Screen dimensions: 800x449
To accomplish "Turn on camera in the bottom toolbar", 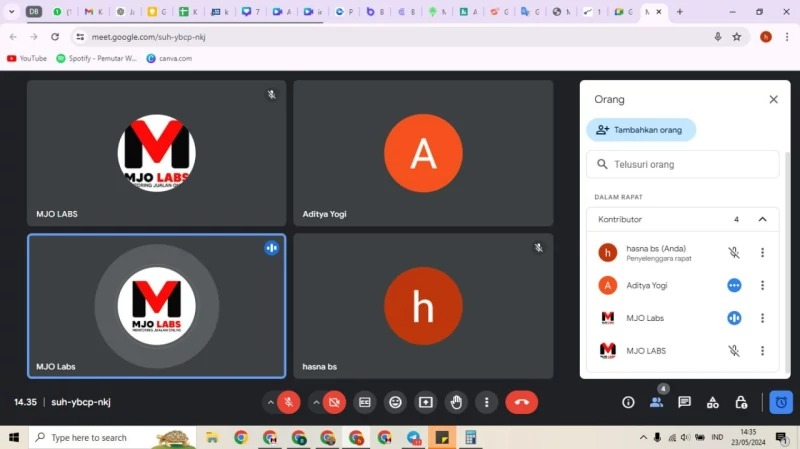I will [x=334, y=402].
